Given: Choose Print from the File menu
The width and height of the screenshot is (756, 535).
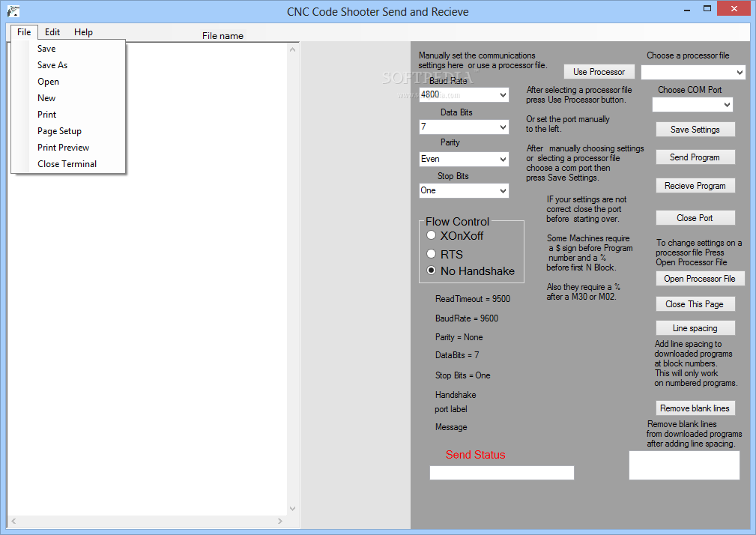Looking at the screenshot, I should point(68,114).
